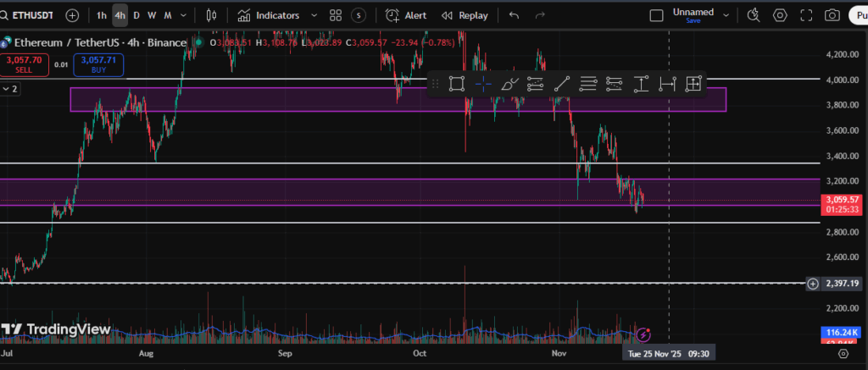
Task: Select the three-line horizontal levels tool icon
Action: (588, 84)
